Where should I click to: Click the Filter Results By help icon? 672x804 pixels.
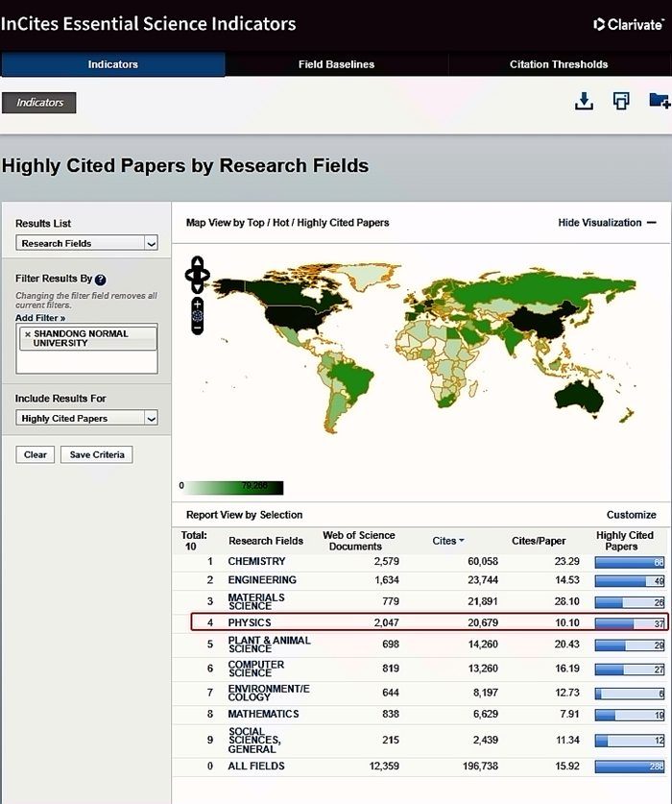click(101, 280)
